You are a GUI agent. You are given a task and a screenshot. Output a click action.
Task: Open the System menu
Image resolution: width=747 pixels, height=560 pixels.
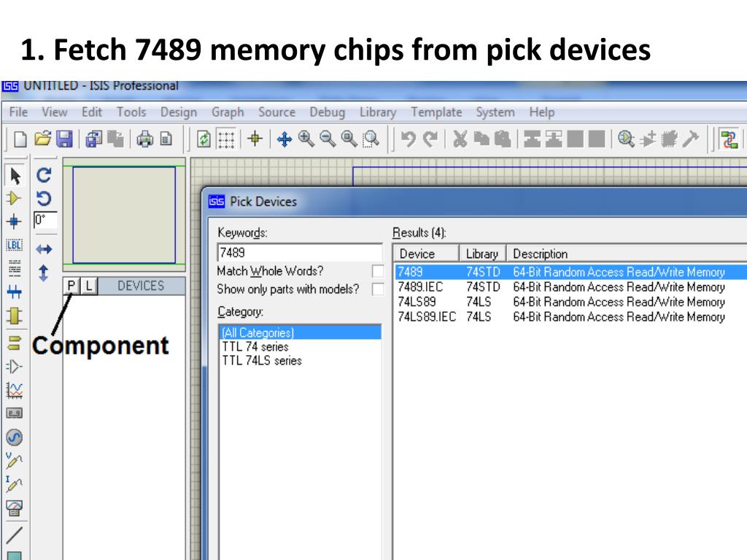coord(495,112)
